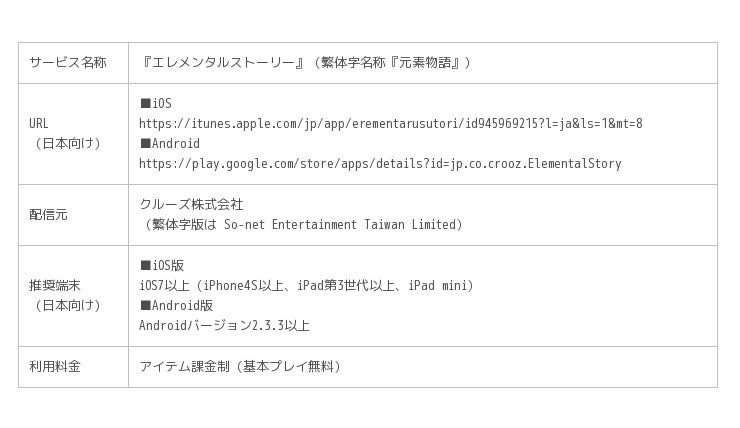Image resolution: width=740 pixels, height=428 pixels.
Task: Click the クルーズ株式会社 company name
Action: pos(191,205)
